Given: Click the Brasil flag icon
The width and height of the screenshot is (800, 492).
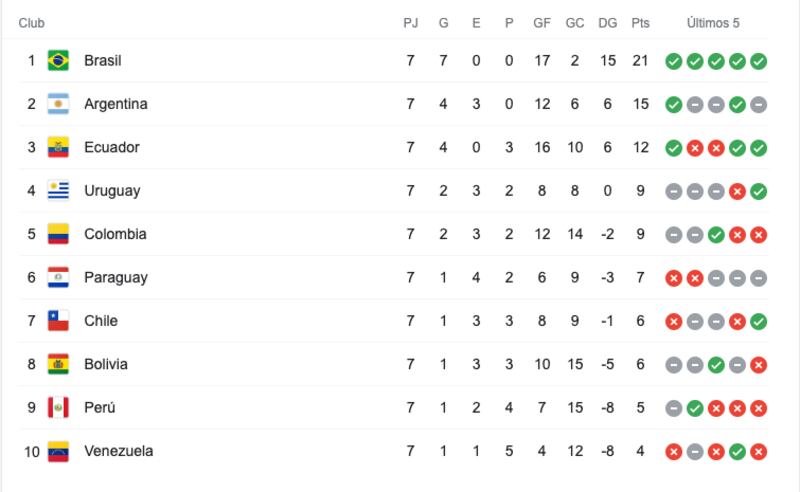Looking at the screenshot, I should [58, 60].
